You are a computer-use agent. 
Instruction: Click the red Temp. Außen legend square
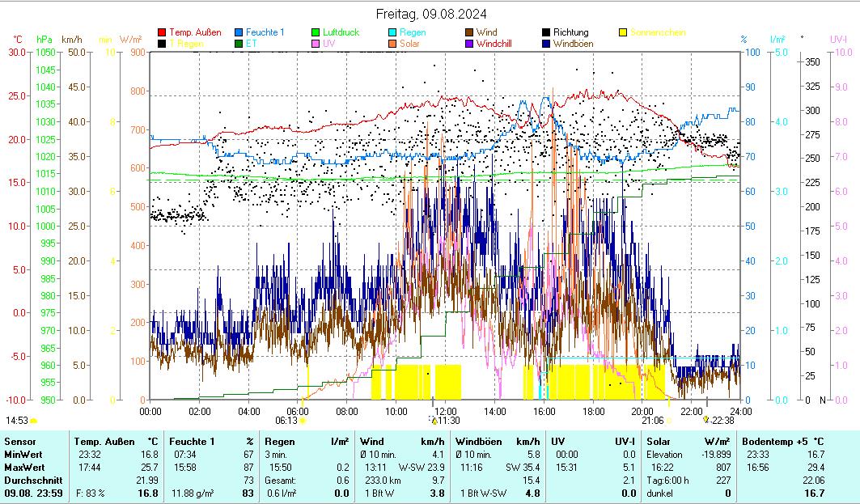(163, 32)
